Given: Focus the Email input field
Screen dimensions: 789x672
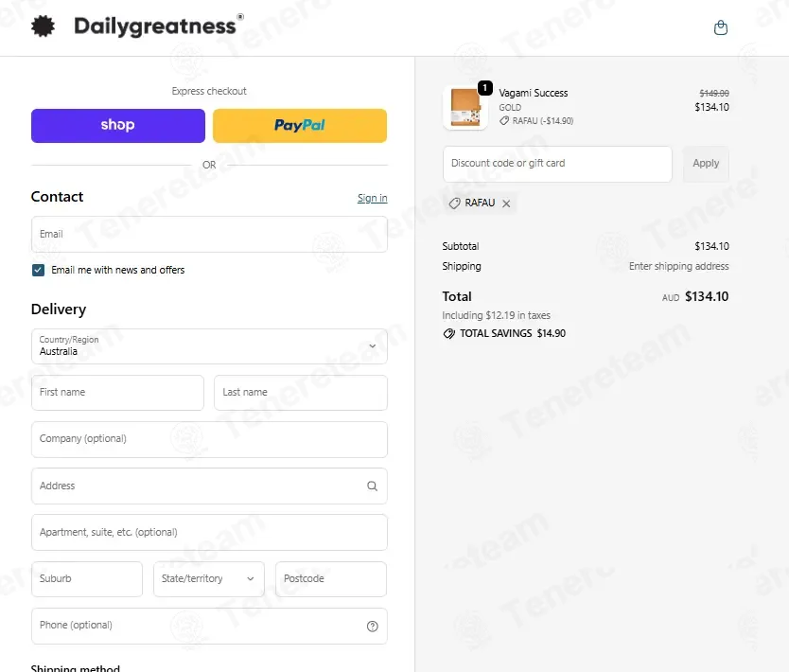Looking at the screenshot, I should [x=209, y=234].
